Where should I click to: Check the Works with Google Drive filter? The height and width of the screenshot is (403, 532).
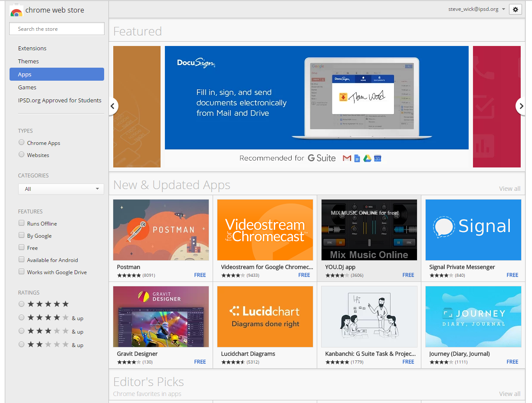[x=21, y=272]
